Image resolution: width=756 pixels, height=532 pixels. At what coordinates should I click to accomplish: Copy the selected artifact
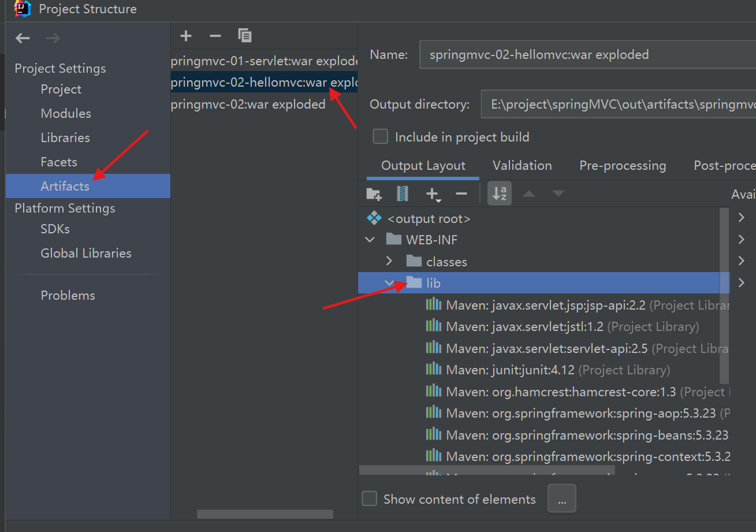245,36
